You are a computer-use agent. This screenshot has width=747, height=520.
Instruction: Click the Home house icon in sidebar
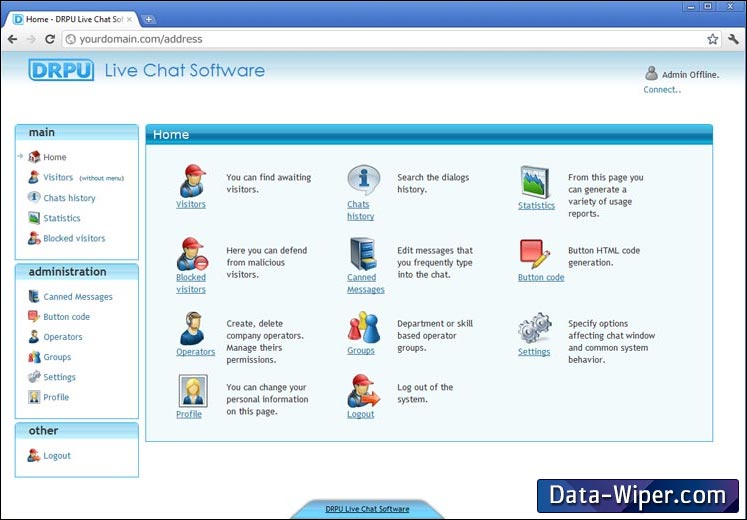point(34,157)
